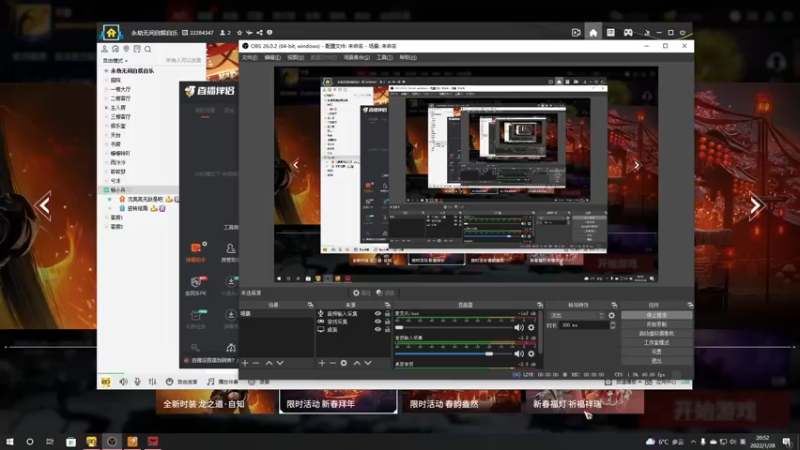Mute the microphone/Aux mixer channel speaker
Screen dimensions: 800x450
tap(519, 327)
